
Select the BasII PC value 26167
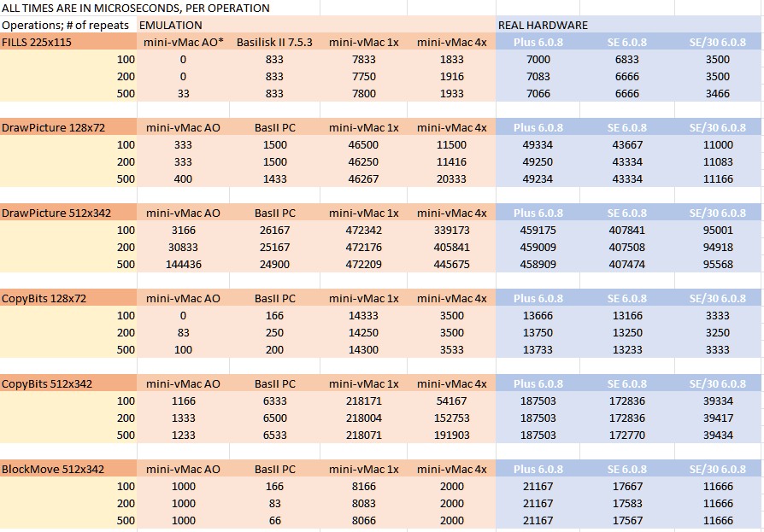coord(275,231)
